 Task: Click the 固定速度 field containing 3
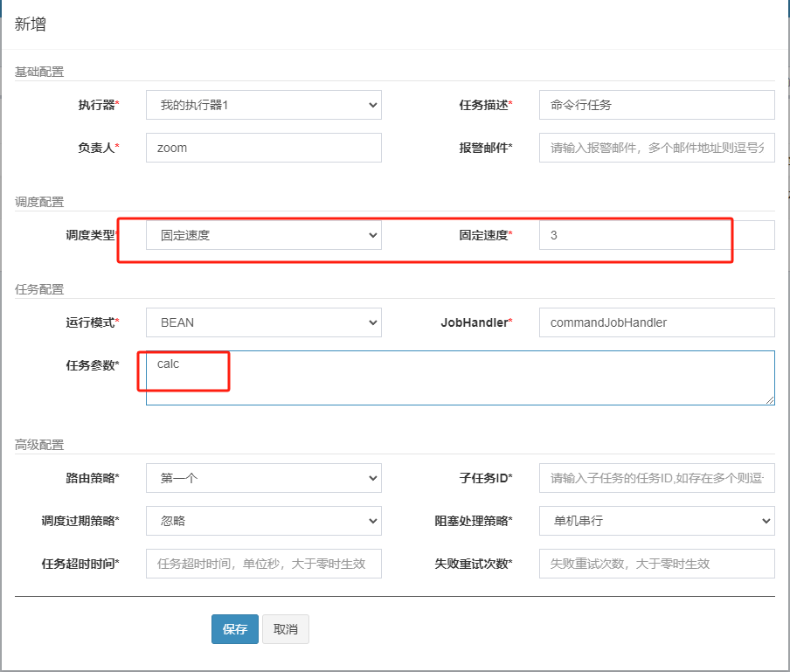click(655, 234)
